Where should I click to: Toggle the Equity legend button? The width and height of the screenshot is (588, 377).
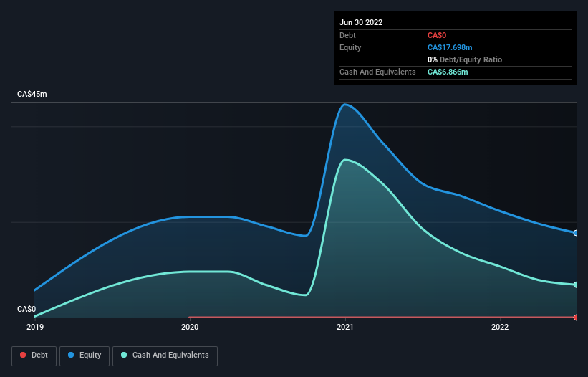pyautogui.click(x=85, y=355)
